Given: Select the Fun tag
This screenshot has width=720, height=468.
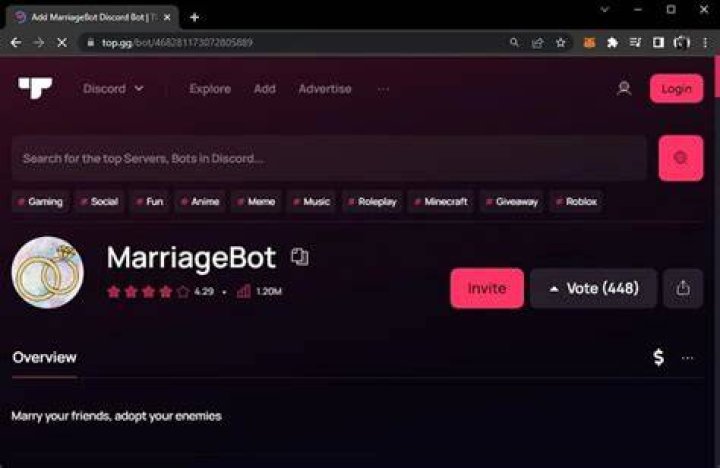Looking at the screenshot, I should (x=150, y=202).
